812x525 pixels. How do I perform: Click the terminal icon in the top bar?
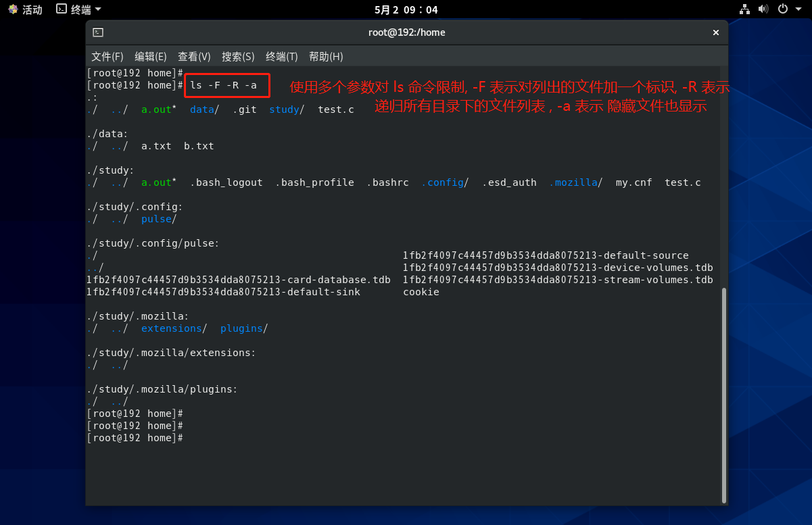pos(62,9)
